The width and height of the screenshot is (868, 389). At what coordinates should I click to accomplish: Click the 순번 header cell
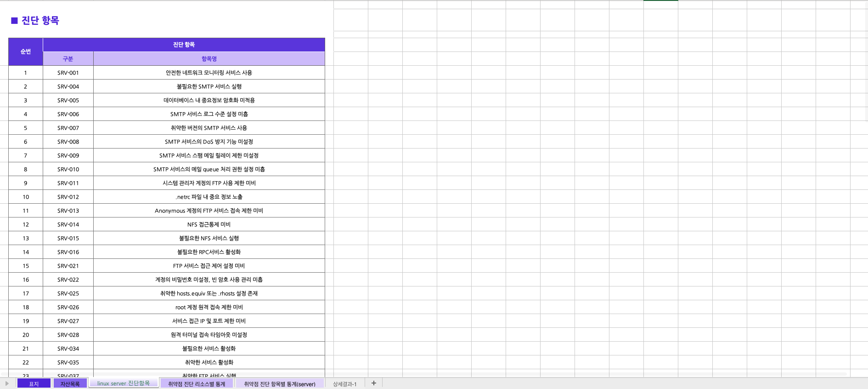[26, 51]
